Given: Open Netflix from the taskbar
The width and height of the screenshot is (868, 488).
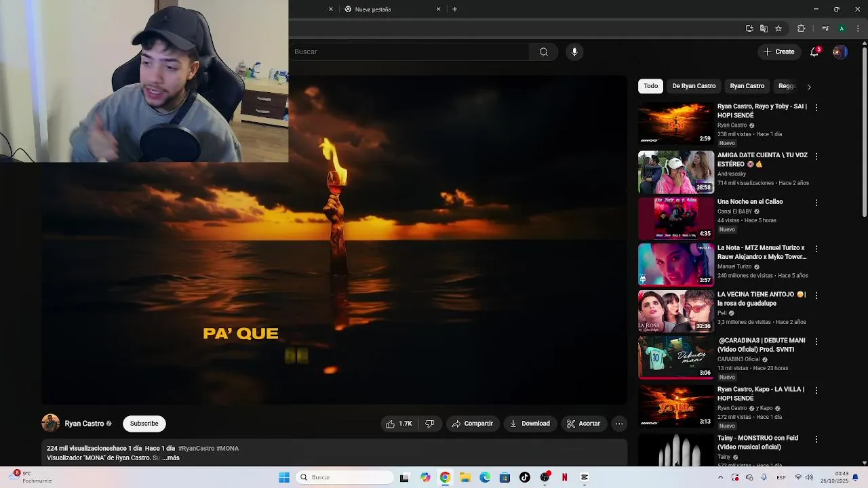Looking at the screenshot, I should point(564,477).
